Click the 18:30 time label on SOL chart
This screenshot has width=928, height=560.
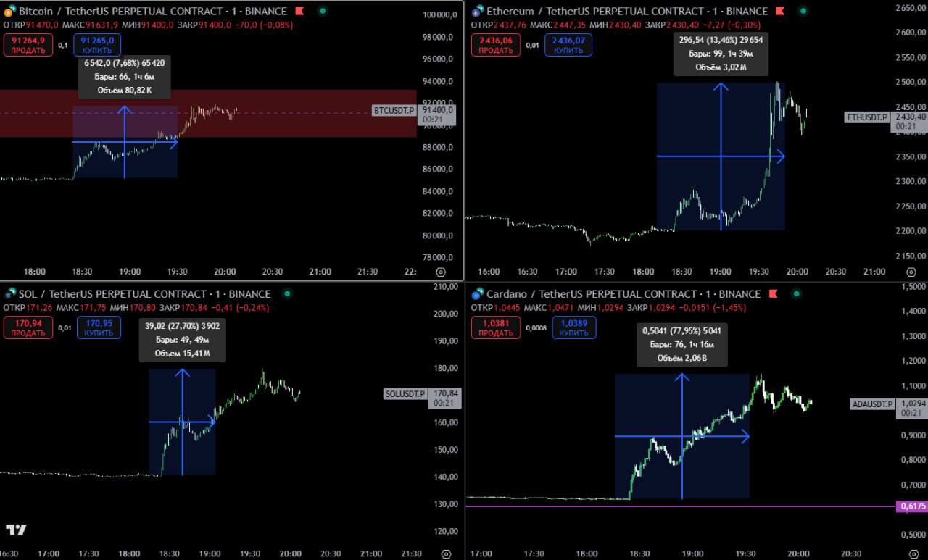[169, 553]
